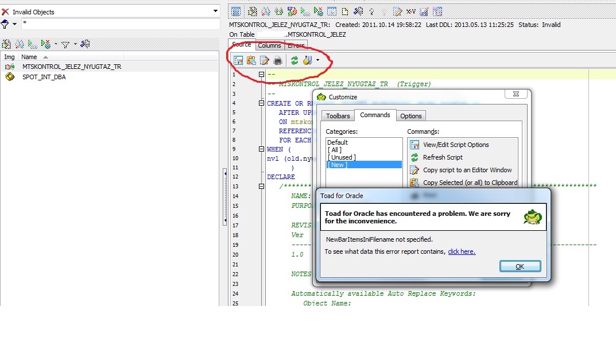616x364 pixels.
Task: Switch to the Columns tab
Action: (269, 45)
